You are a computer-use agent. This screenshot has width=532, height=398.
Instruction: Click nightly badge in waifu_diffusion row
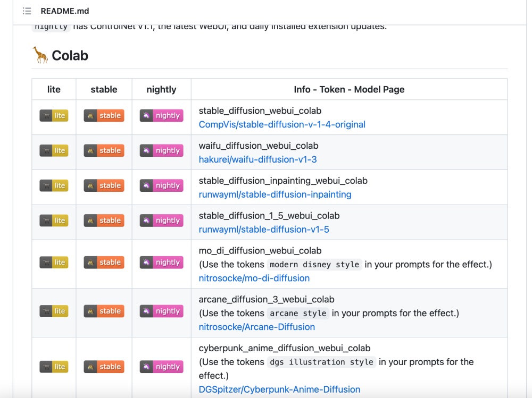pos(161,151)
